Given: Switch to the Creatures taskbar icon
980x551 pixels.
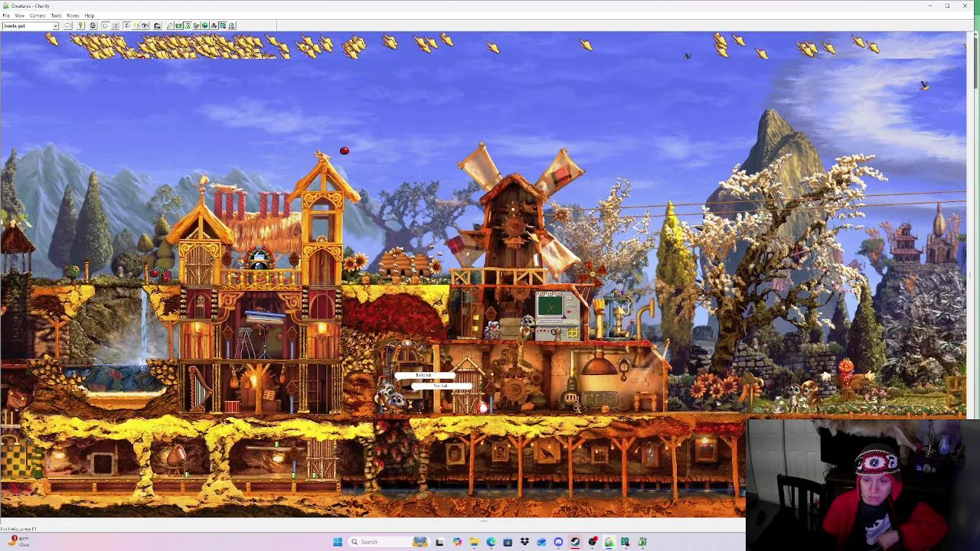Looking at the screenshot, I should 609,542.
